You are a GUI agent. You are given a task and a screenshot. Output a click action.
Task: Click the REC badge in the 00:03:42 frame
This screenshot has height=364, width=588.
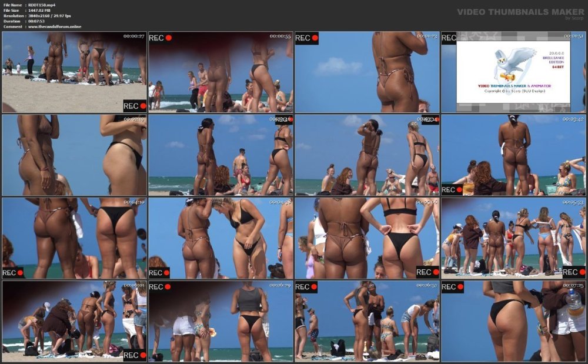click(452, 190)
